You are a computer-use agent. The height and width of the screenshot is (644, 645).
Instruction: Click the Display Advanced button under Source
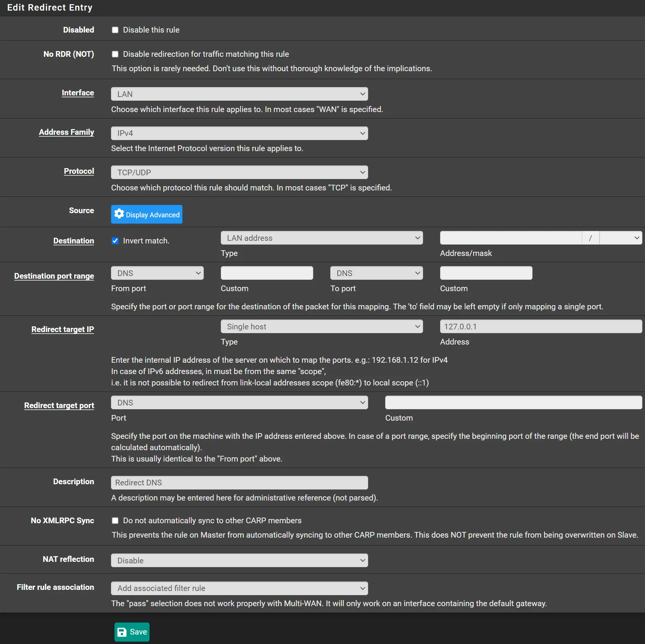pos(147,214)
